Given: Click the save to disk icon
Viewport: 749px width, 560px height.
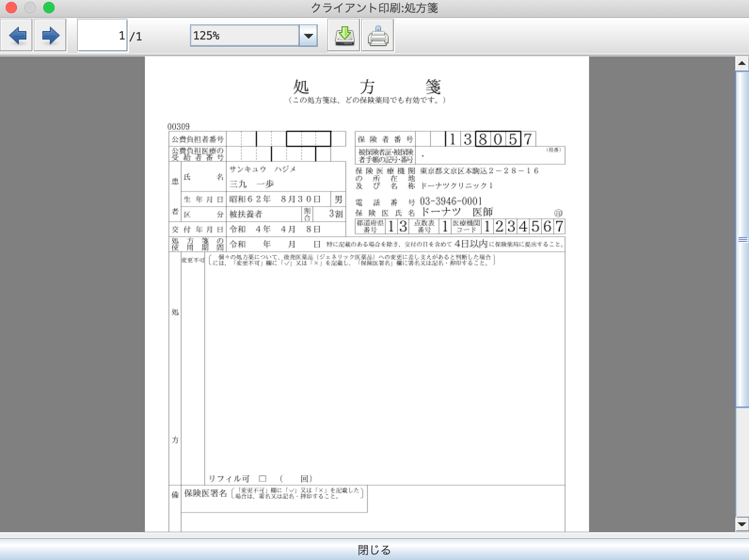Looking at the screenshot, I should 344,35.
